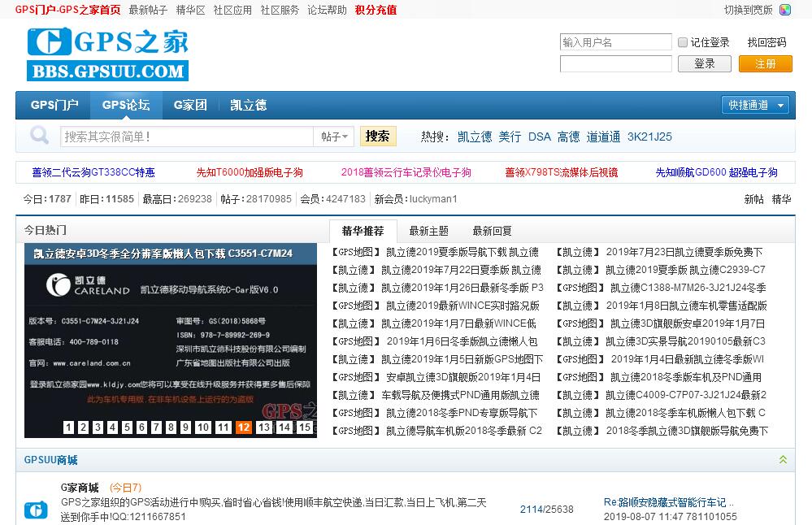This screenshot has width=812, height=525.
Task: Click the 搜索 button
Action: pos(377,136)
